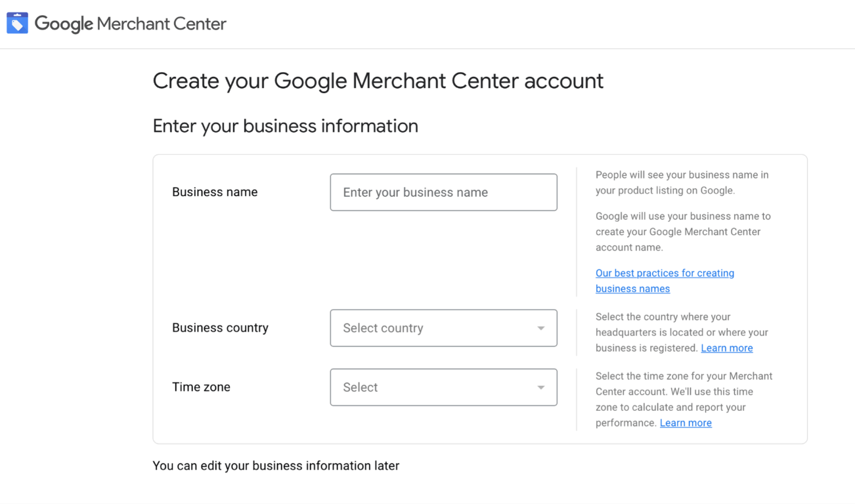This screenshot has width=855, height=504.
Task: Focus the Business name input field
Action: [443, 192]
